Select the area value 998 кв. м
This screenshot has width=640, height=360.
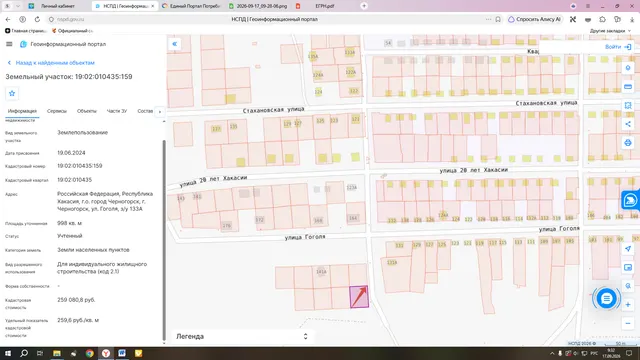pos(69,223)
